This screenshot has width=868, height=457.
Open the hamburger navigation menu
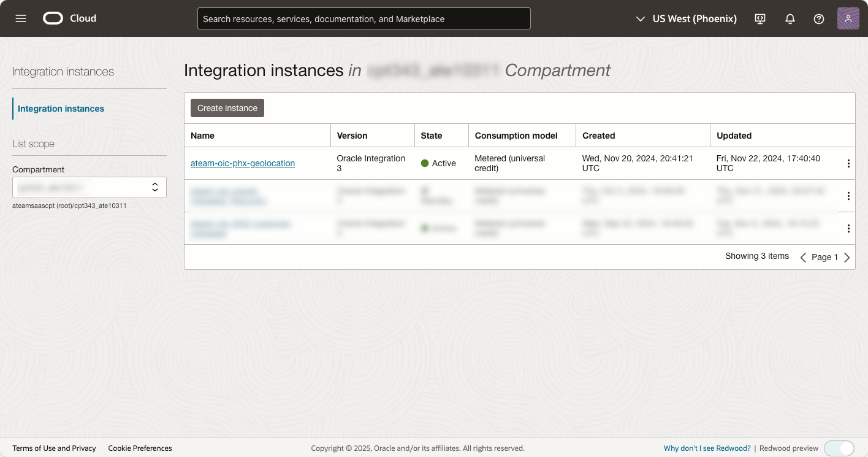(21, 18)
